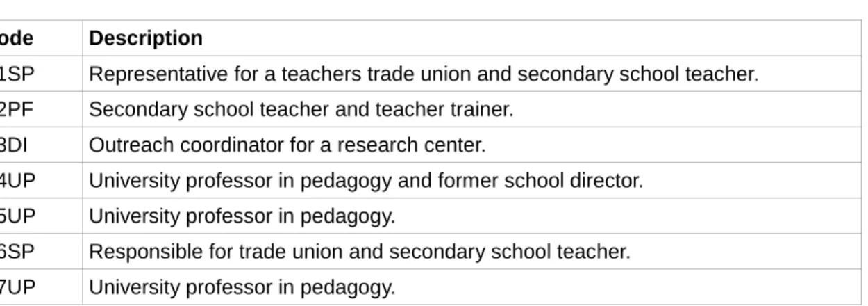Select the 2PF code cell
This screenshot has width=868, height=306.
tap(40, 109)
